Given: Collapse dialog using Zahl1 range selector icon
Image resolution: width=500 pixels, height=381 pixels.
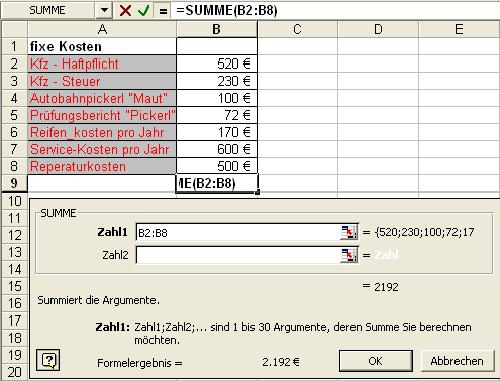Looking at the screenshot, I should click(349, 232).
